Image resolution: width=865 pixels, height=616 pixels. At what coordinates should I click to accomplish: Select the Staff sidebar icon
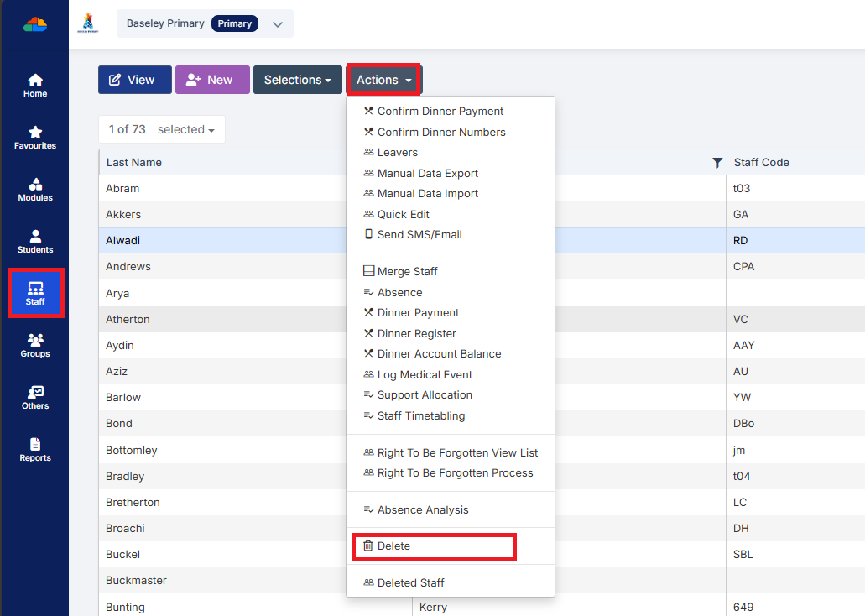pos(34,293)
